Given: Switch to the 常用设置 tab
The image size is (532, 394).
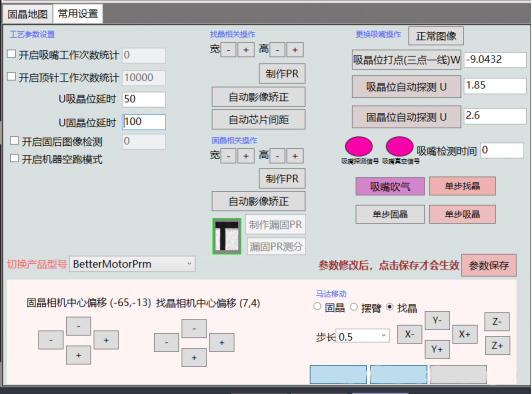Looking at the screenshot, I should [x=78, y=14].
